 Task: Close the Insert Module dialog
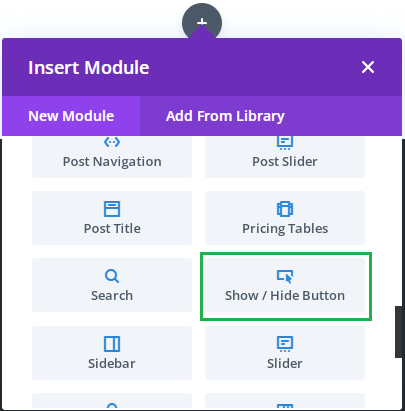pyautogui.click(x=368, y=67)
